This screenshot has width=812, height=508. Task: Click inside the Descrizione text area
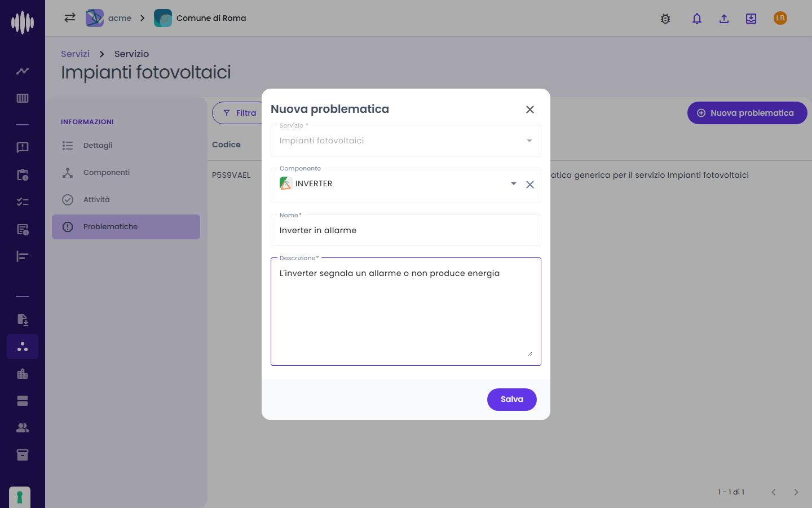click(x=406, y=312)
